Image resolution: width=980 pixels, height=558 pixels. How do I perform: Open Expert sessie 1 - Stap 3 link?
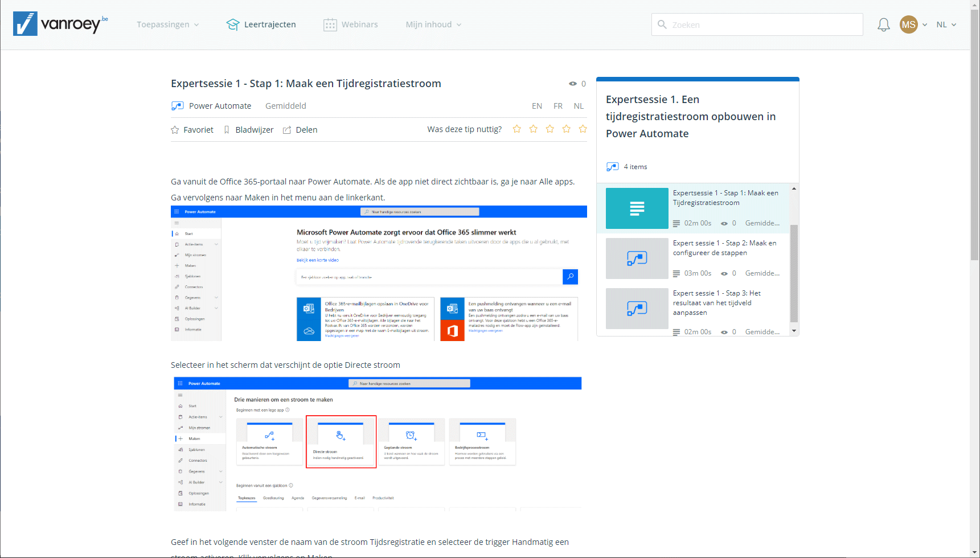pyautogui.click(x=717, y=303)
